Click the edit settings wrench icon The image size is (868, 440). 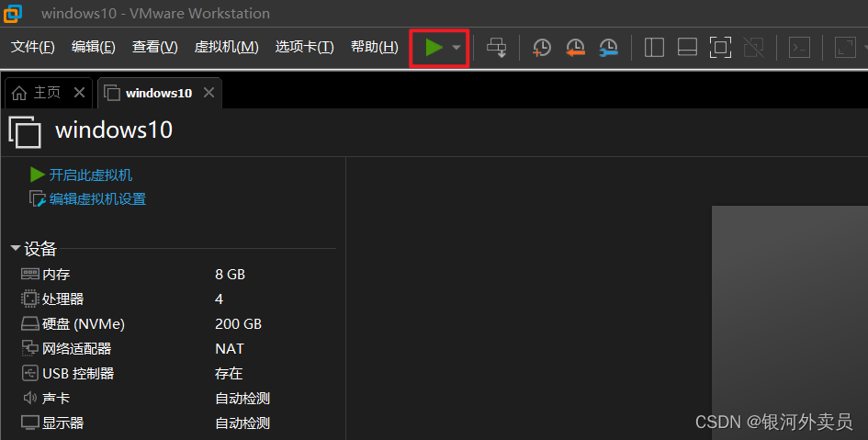click(x=37, y=198)
